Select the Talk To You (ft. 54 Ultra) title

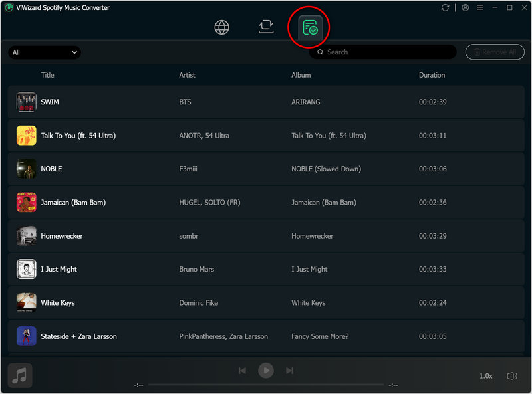coord(78,136)
